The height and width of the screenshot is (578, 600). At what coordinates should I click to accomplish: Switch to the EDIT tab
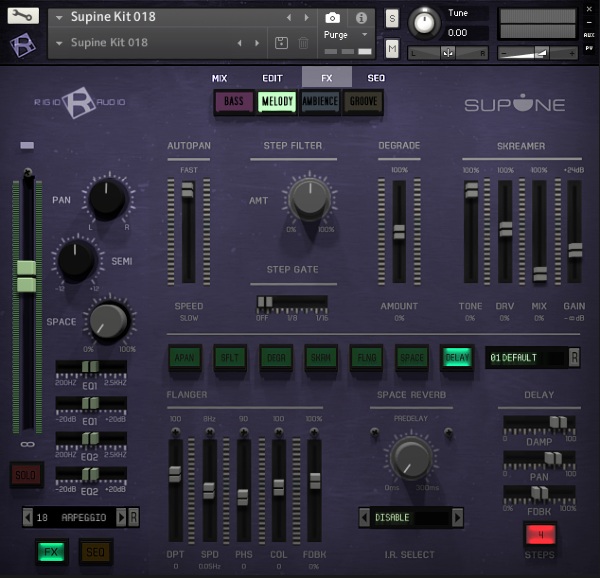pos(272,77)
